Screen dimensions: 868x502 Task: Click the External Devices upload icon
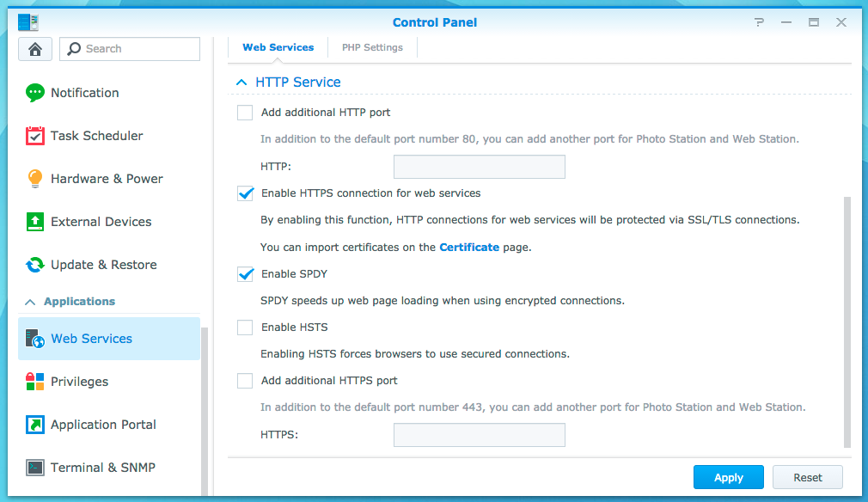click(x=35, y=222)
